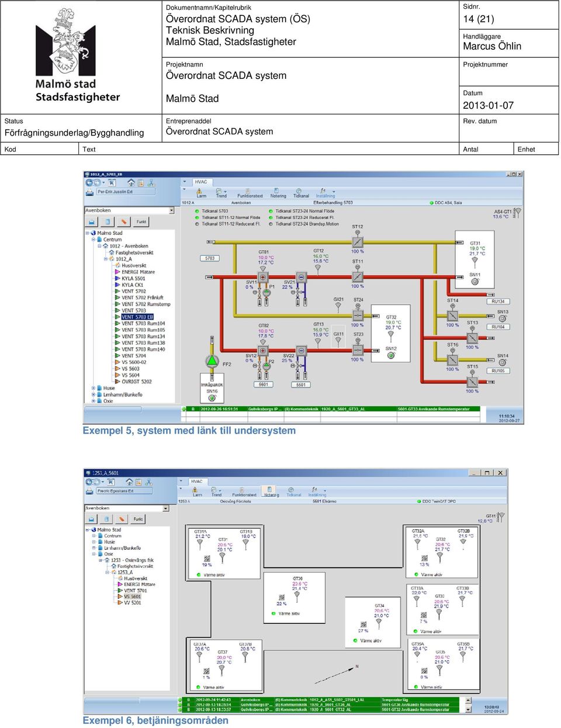This screenshot has width=561, height=728.
Task: Select VS 5601 in the 1253_A_5601 tree
Action: point(132,597)
